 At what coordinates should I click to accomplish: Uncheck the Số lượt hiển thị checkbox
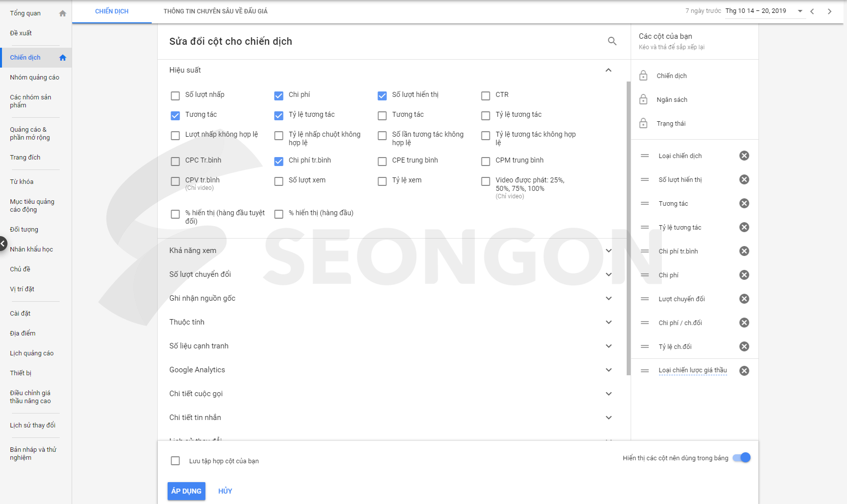click(382, 96)
